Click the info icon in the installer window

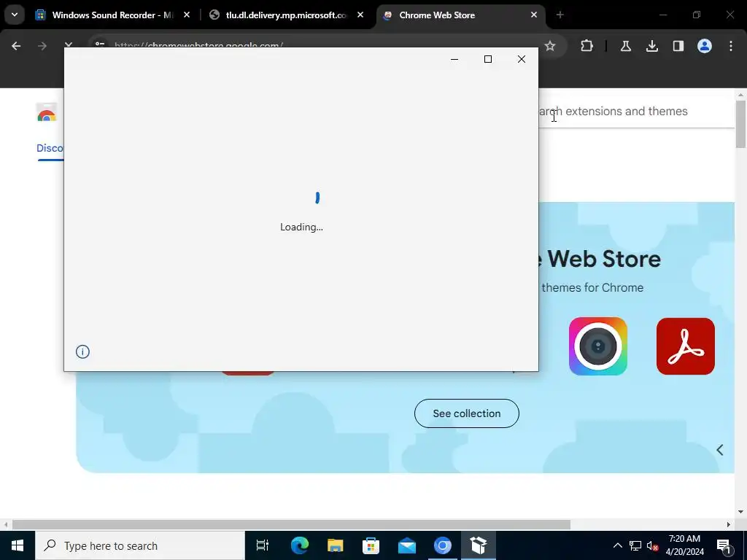[x=82, y=351]
